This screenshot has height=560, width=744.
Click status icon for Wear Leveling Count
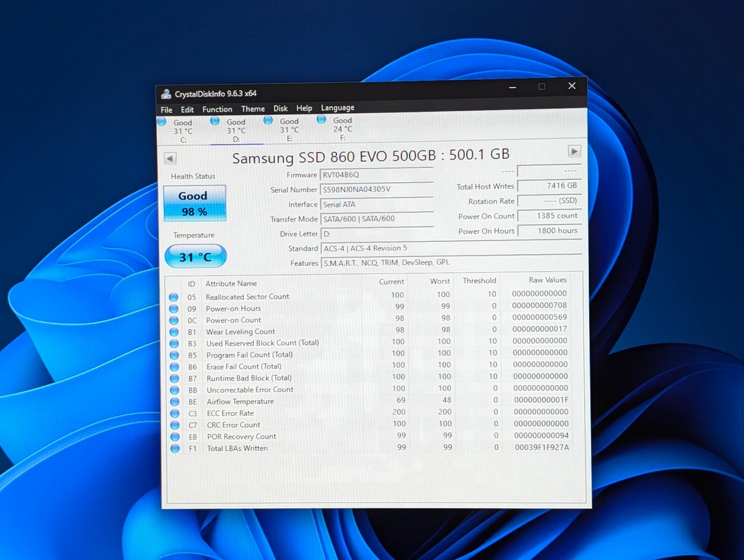pyautogui.click(x=174, y=332)
